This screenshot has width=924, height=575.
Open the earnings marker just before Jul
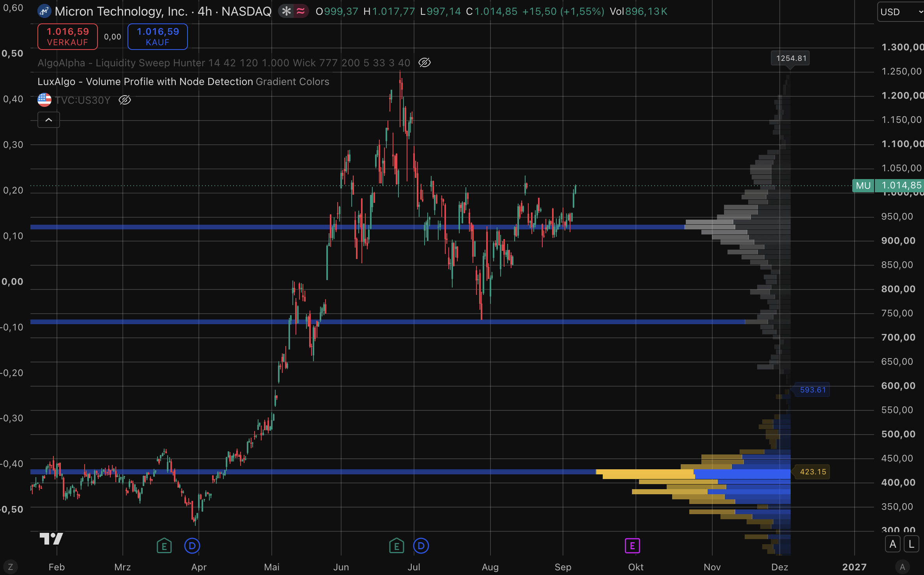(x=397, y=546)
